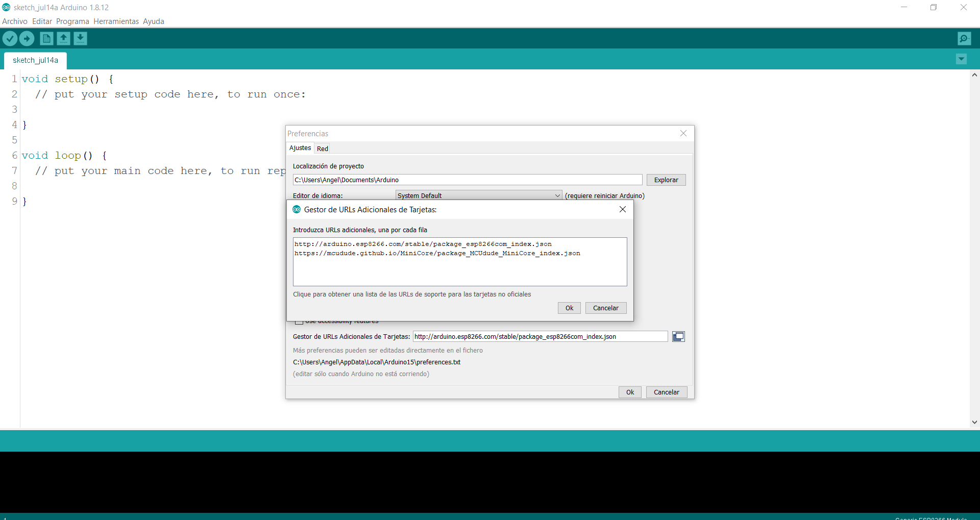Click the Arduino logo in the main title bar
Viewport: 980px width, 520px height.
[6, 7]
